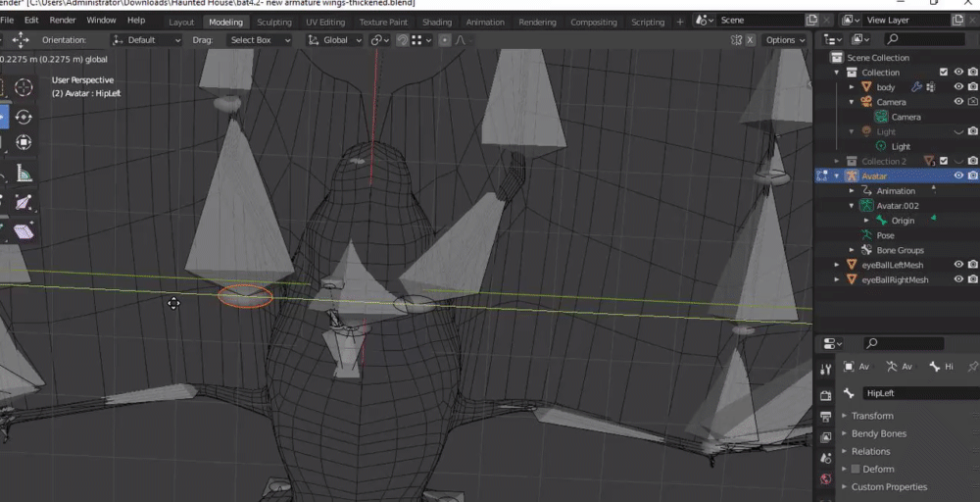This screenshot has height=502, width=980.
Task: Select the Measure tool icon
Action: tap(24, 175)
